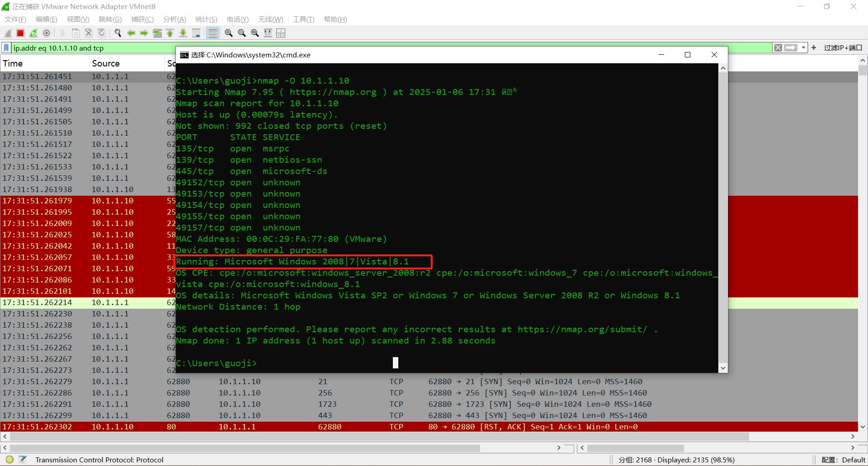The image size is (868, 466).
Task: Expand the display filter history dropdown
Action: [803, 48]
